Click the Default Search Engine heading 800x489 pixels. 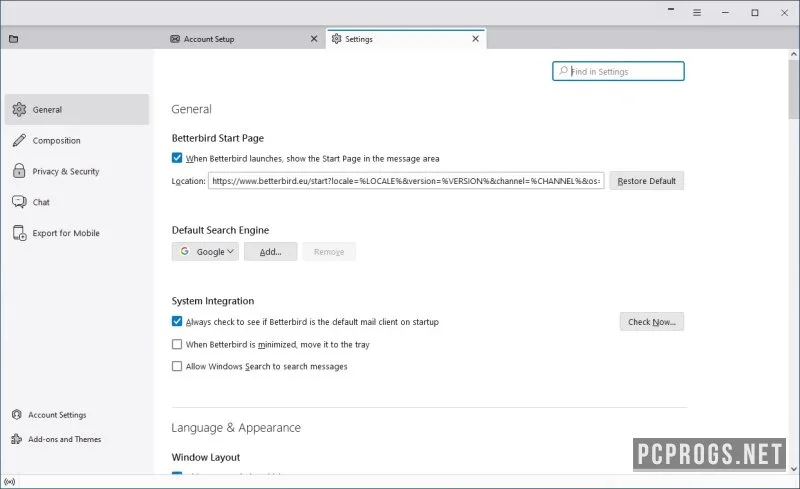220,230
